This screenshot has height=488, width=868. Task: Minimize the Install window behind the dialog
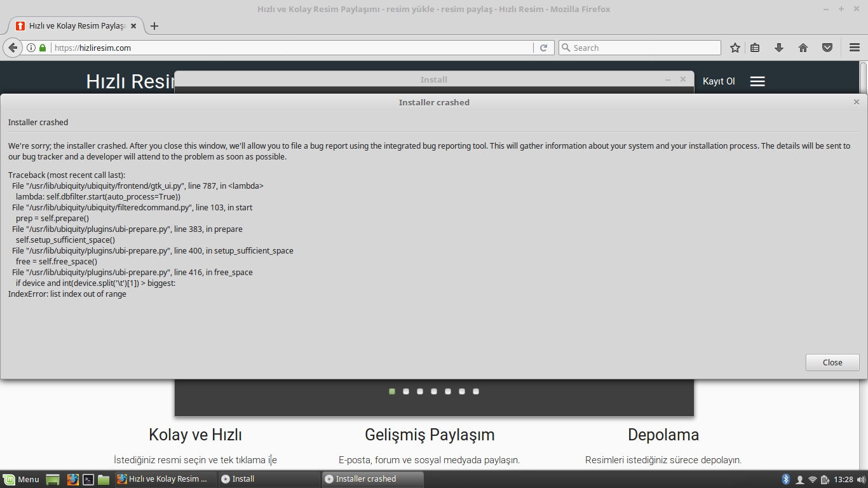click(x=668, y=79)
